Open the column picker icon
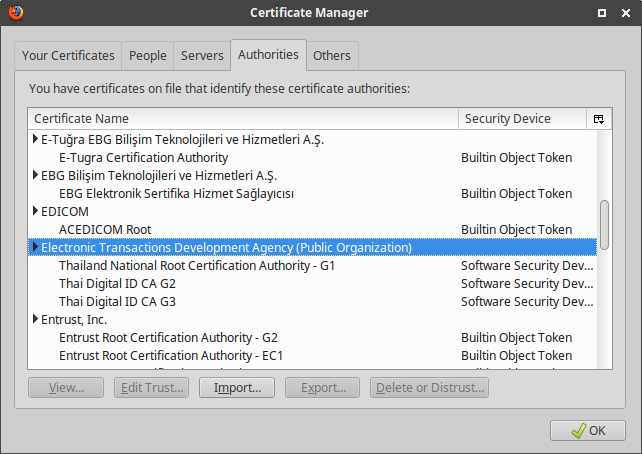This screenshot has height=454, width=642. point(599,119)
